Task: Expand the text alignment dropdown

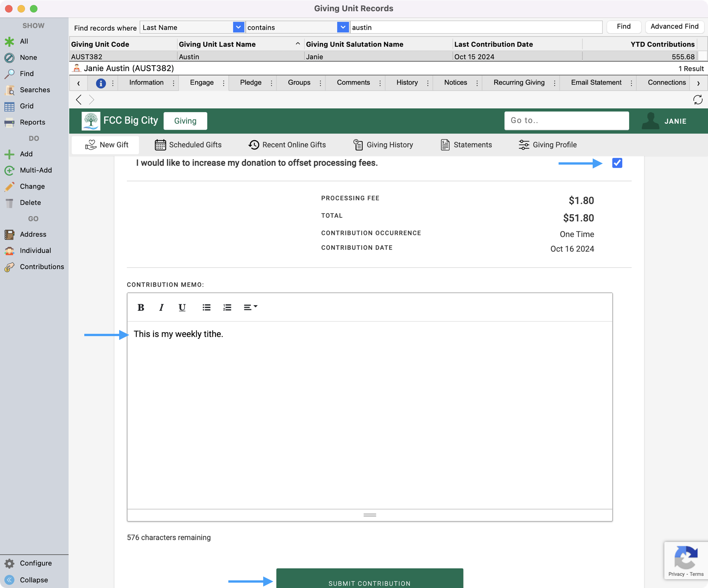Action: (251, 307)
